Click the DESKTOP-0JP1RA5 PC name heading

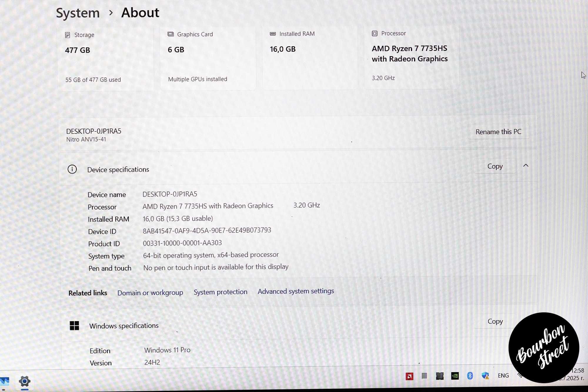(x=93, y=131)
